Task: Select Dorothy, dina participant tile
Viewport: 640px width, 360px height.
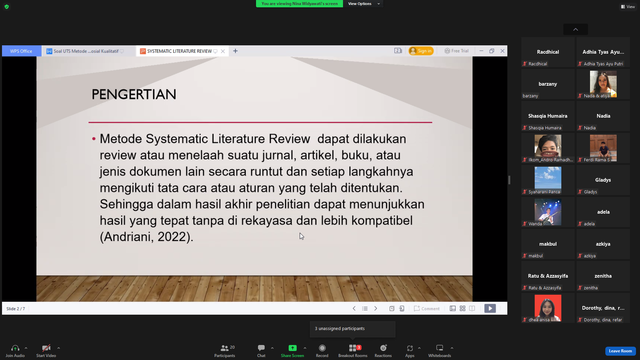Action: click(x=603, y=308)
